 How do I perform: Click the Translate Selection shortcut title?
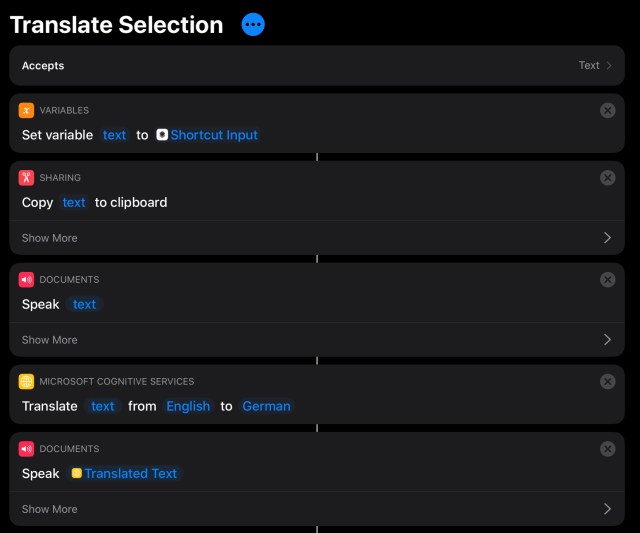tap(116, 25)
